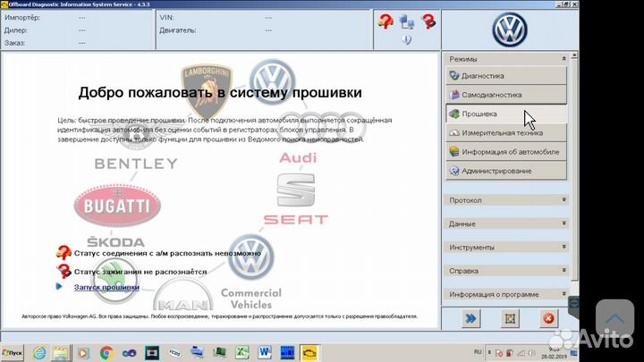This screenshot has height=362, width=644.
Task: Open the media player taskbar icon
Action: coord(83,352)
